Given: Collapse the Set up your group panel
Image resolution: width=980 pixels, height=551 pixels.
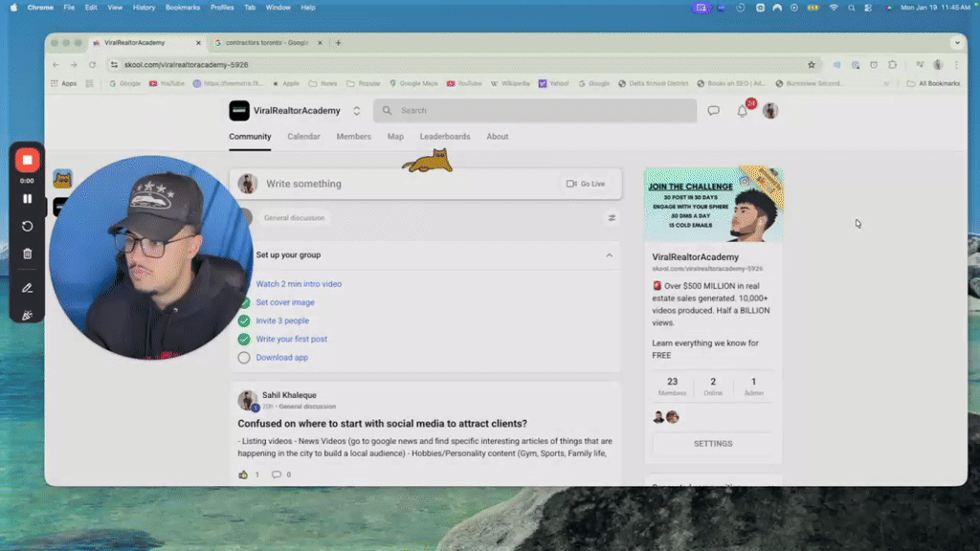Looking at the screenshot, I should pyautogui.click(x=609, y=254).
